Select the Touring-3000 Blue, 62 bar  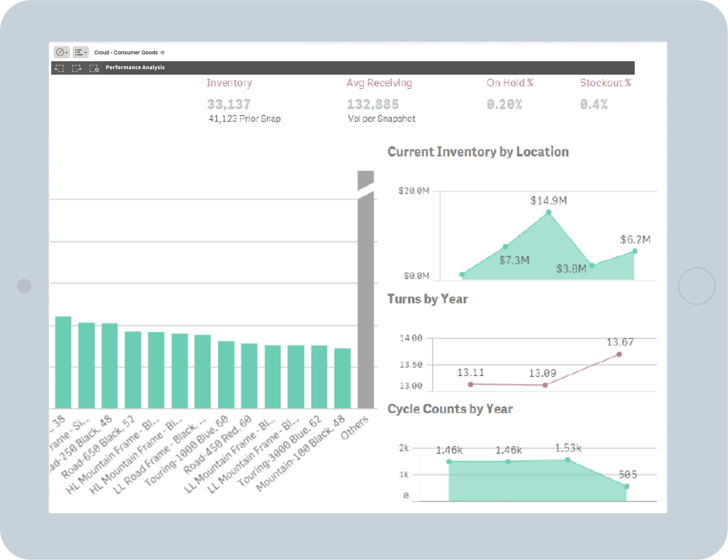tap(319, 377)
